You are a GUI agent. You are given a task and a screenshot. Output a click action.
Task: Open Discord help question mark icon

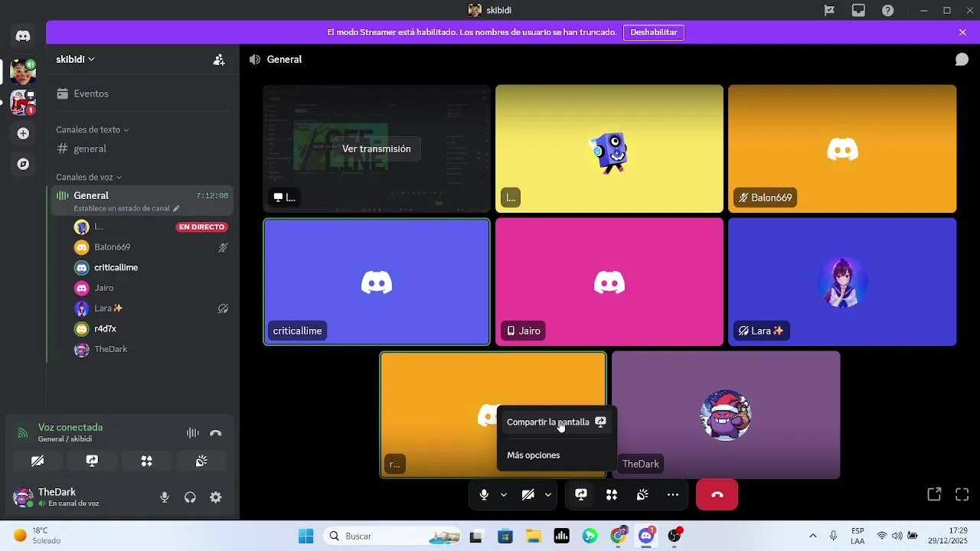[x=887, y=11]
